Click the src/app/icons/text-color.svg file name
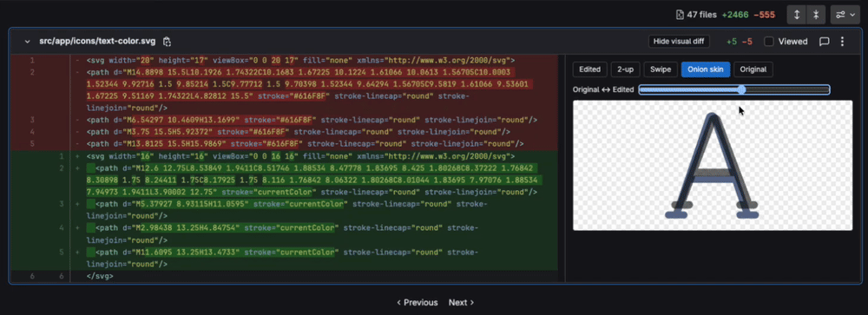Viewport: 868px width, 315px height. click(x=98, y=42)
